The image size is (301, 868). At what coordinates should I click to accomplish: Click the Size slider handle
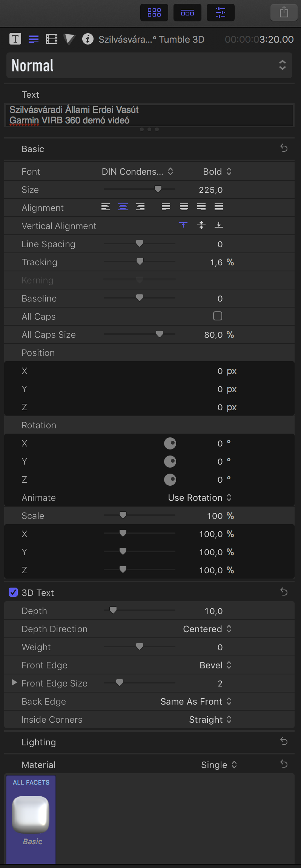coord(158,189)
